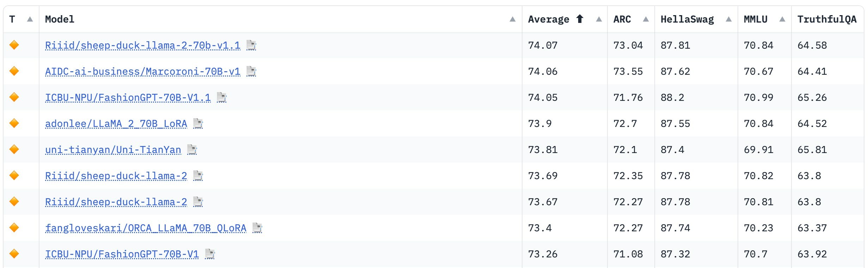Sort table by the T column arrow
The width and height of the screenshot is (868, 268).
point(30,19)
